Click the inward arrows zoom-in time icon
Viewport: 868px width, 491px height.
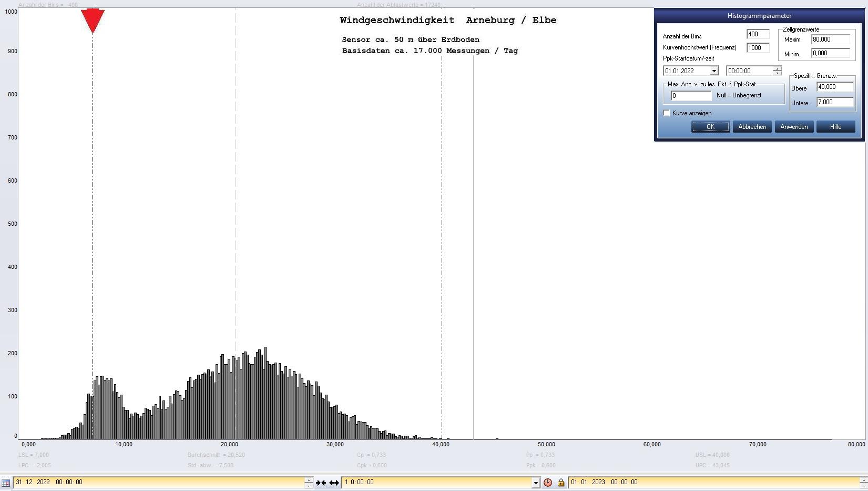321,483
